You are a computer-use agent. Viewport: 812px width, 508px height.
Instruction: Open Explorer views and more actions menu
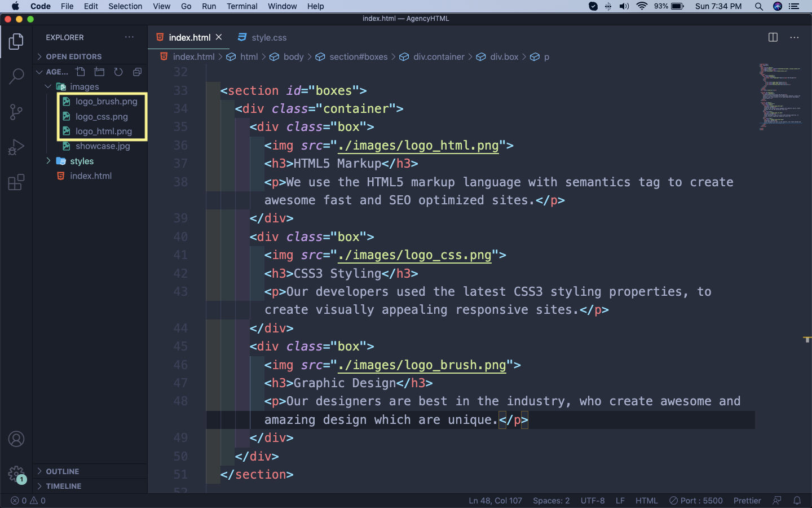point(130,37)
